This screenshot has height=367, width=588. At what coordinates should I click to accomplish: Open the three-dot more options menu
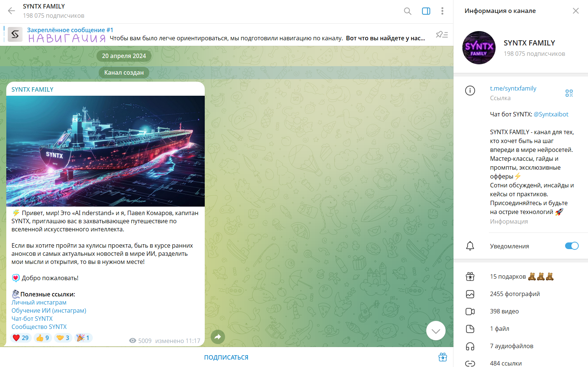[442, 11]
